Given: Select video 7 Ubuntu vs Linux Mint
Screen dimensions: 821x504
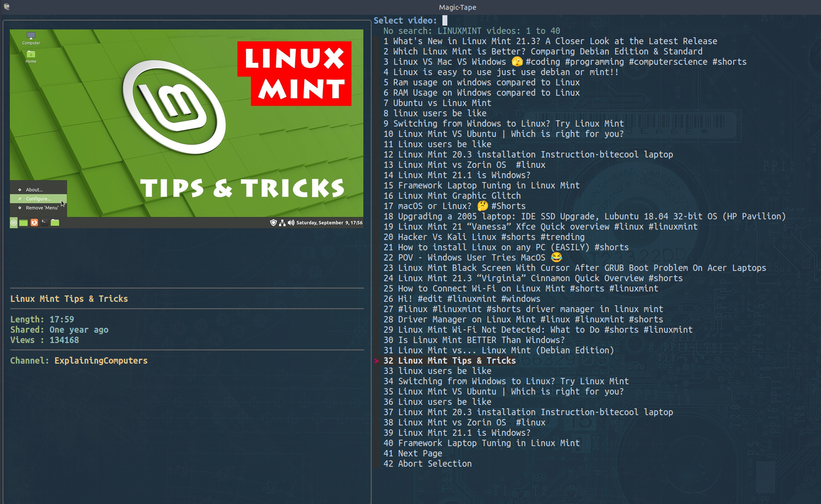Looking at the screenshot, I should pyautogui.click(x=437, y=103).
